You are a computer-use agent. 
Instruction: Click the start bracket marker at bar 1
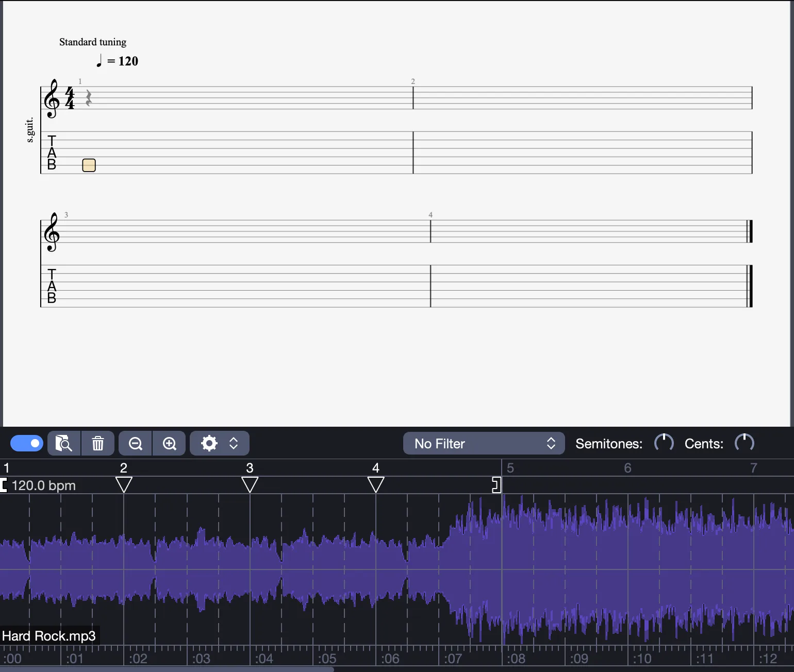pos(4,485)
